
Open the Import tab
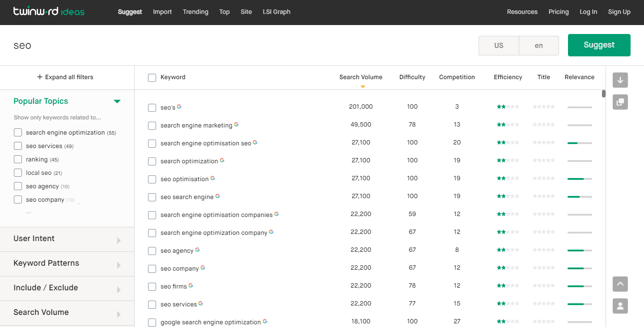point(162,12)
